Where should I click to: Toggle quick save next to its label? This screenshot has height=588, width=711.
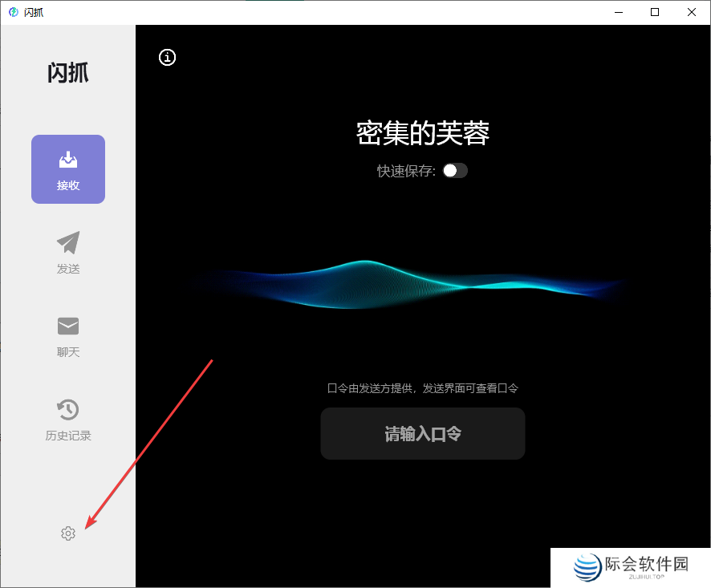pos(454,170)
